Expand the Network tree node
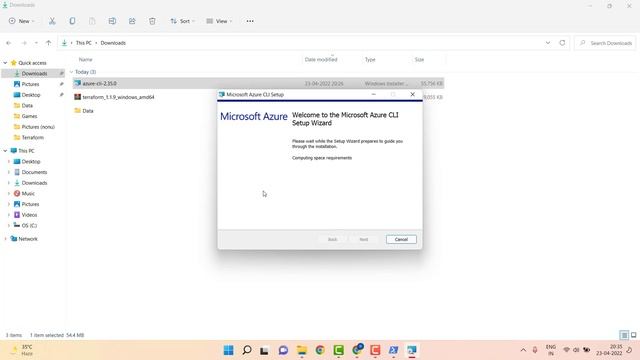Screen dimensions: 640x360 pyautogui.click(x=5, y=239)
